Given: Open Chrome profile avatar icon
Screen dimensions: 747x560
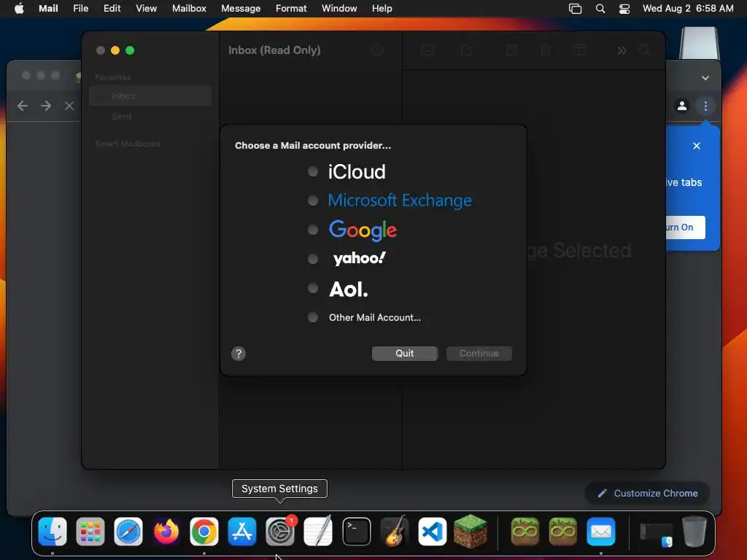Looking at the screenshot, I should pyautogui.click(x=682, y=106).
